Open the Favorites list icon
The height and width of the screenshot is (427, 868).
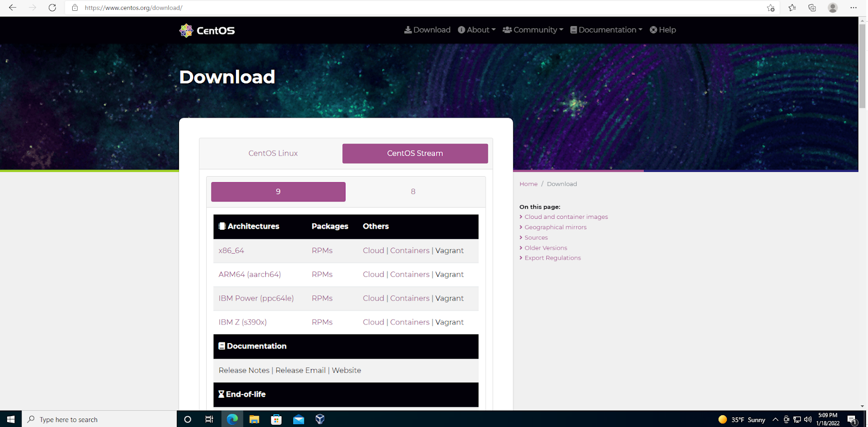[792, 8]
